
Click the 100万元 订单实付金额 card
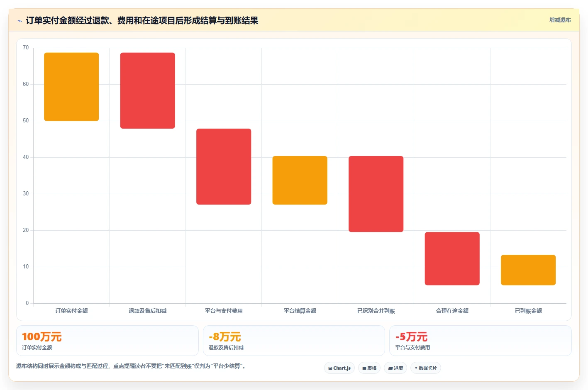107,341
